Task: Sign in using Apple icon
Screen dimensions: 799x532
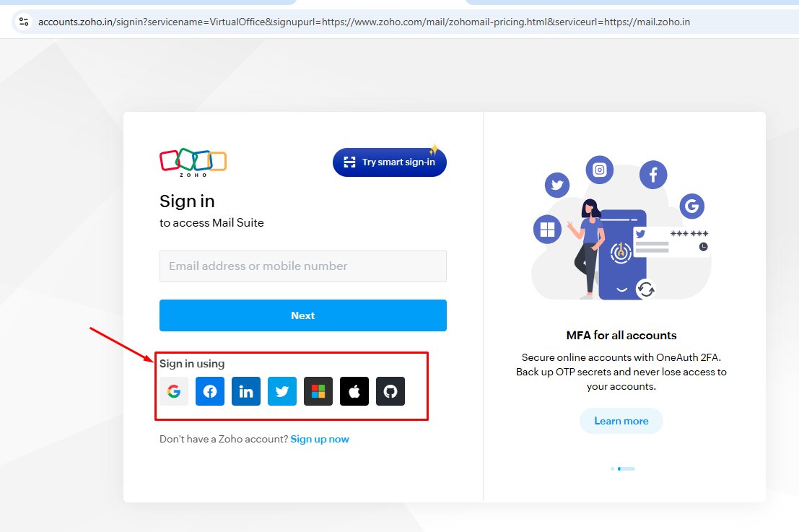Action: click(354, 391)
